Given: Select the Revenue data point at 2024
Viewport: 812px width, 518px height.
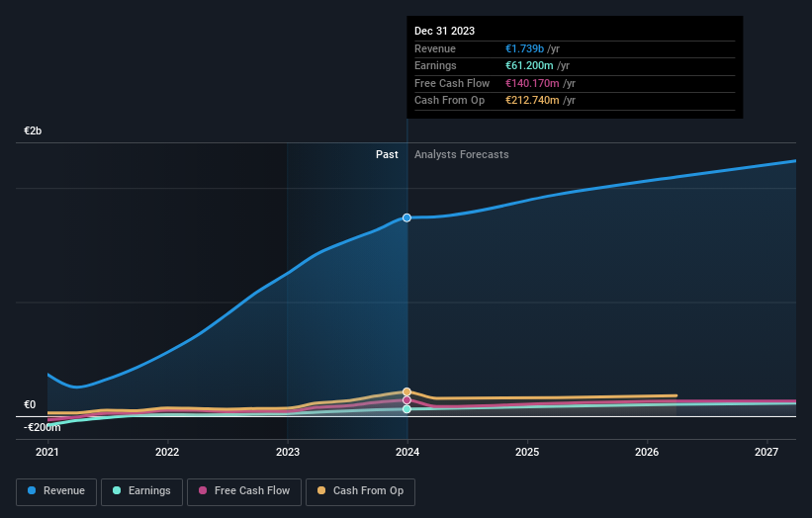Looking at the screenshot, I should (x=407, y=217).
